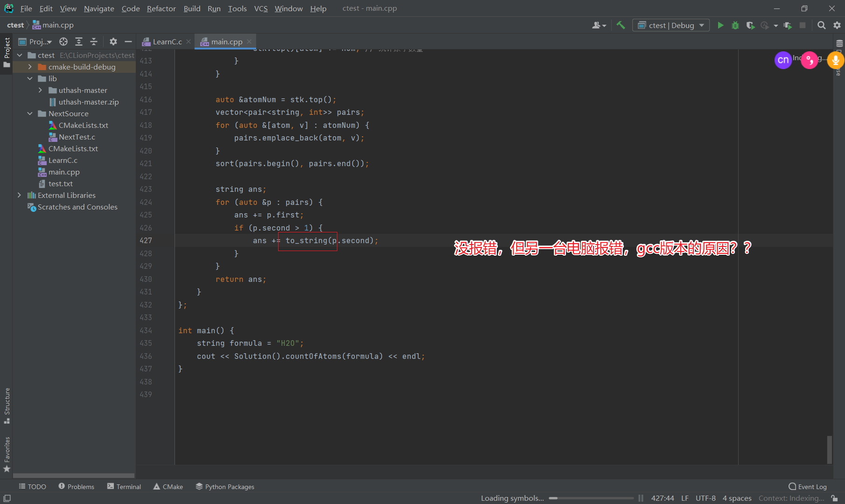845x504 pixels.
Task: Change the LF line separator setting
Action: coord(684,498)
